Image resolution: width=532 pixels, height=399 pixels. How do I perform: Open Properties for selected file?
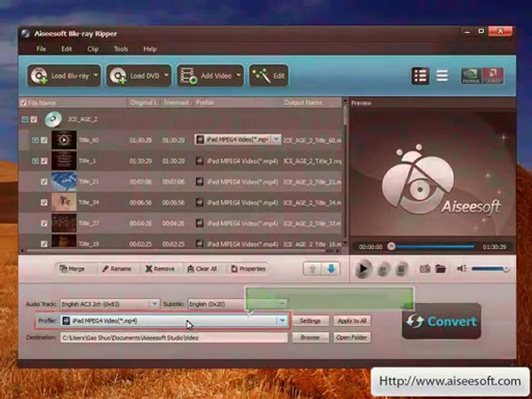248,269
